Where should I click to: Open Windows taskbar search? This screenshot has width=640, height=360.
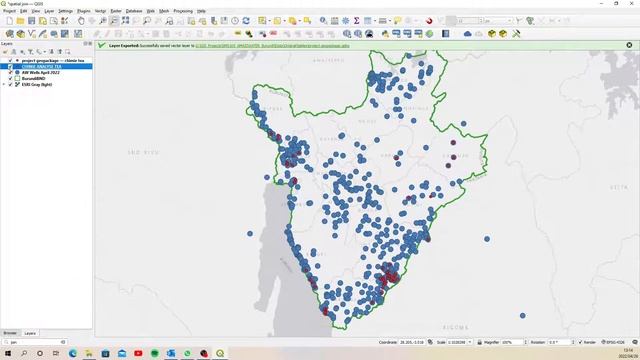pos(24,353)
